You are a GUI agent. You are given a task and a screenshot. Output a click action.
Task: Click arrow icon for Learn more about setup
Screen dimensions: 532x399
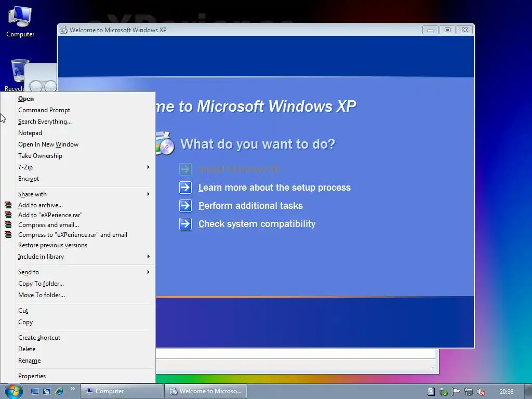pos(185,187)
